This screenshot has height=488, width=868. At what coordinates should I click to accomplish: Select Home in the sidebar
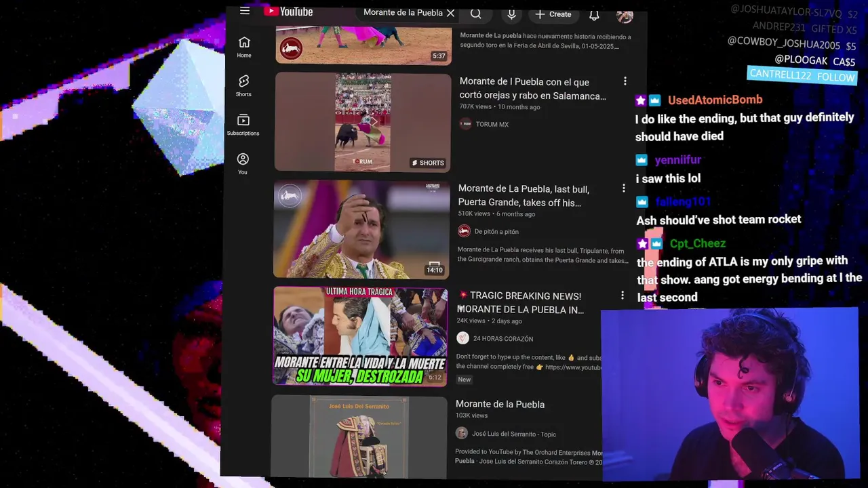tap(244, 47)
